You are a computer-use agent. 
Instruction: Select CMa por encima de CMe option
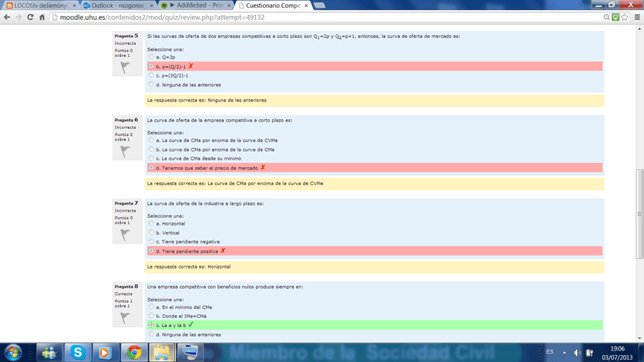151,149
